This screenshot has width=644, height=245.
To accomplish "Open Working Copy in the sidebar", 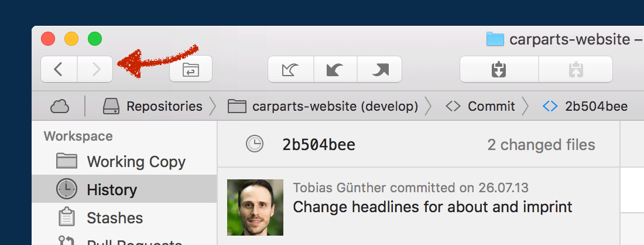I will 136,162.
